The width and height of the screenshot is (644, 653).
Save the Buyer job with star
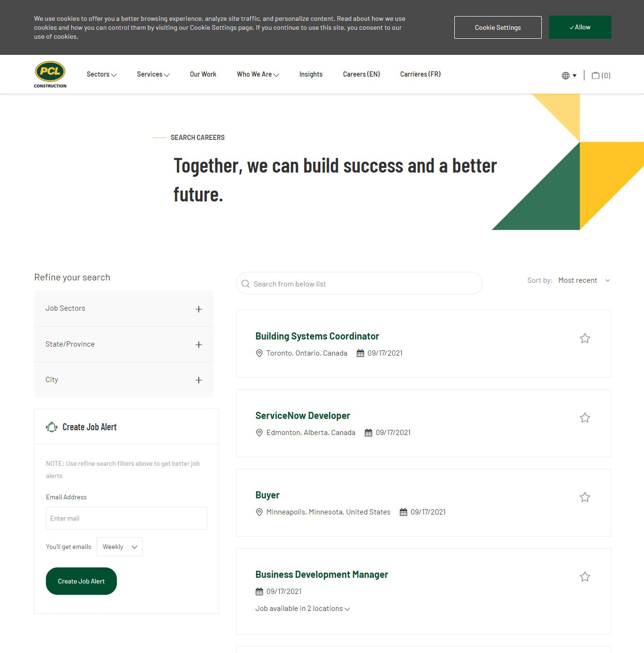(x=585, y=497)
